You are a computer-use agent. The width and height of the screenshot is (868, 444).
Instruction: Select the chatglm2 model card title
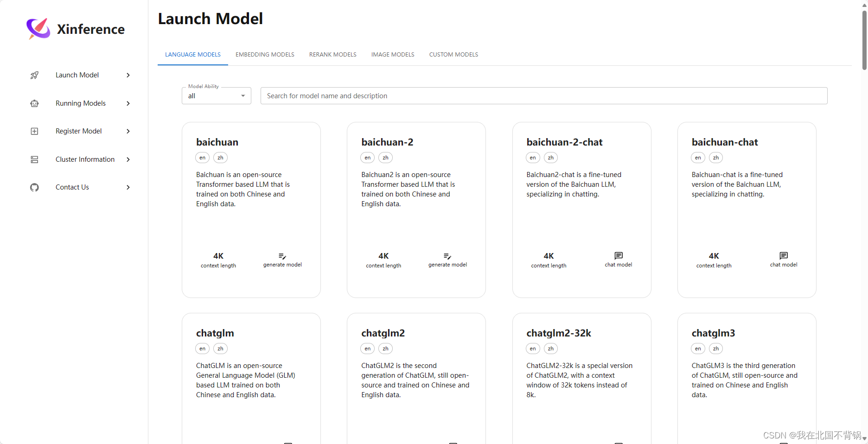383,333
